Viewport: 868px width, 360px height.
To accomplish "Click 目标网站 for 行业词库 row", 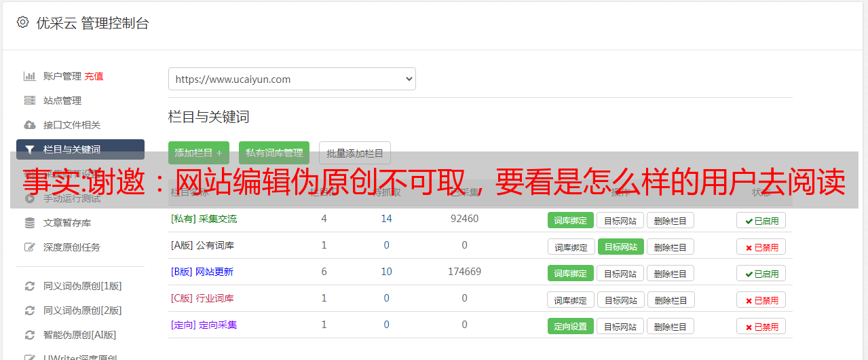I will (x=620, y=300).
